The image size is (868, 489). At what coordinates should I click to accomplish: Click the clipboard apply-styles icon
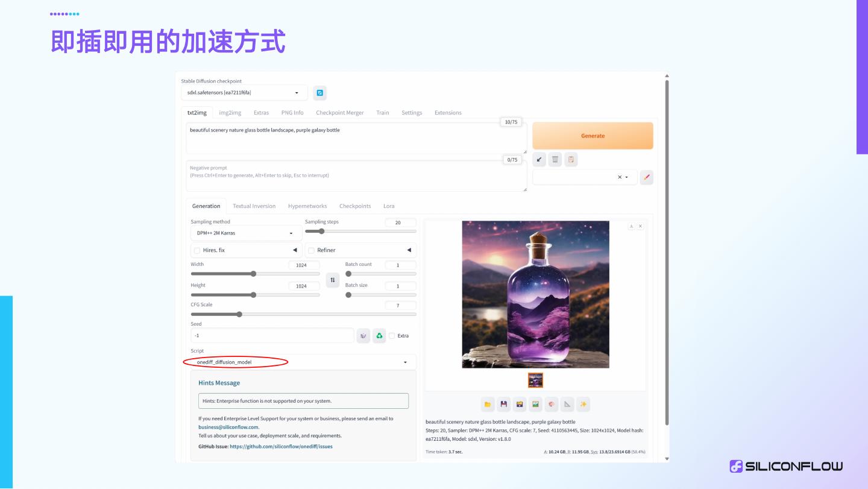(571, 160)
